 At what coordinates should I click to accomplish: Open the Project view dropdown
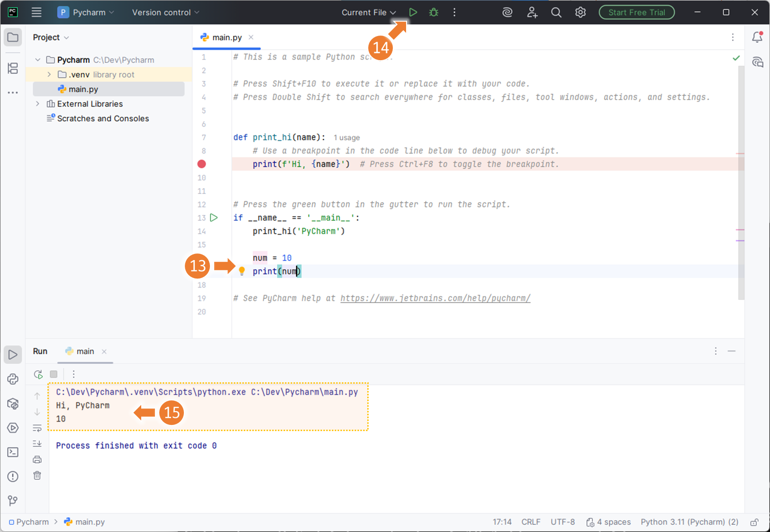51,37
